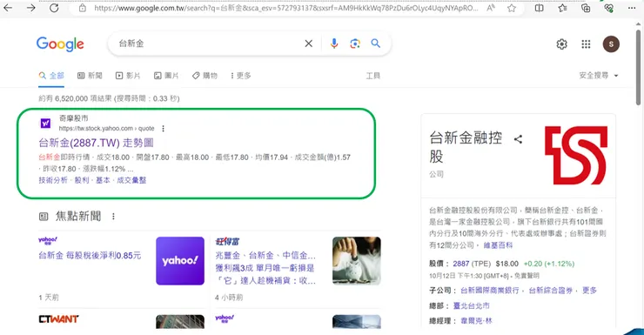Open the 維基百科 link

pos(498,245)
